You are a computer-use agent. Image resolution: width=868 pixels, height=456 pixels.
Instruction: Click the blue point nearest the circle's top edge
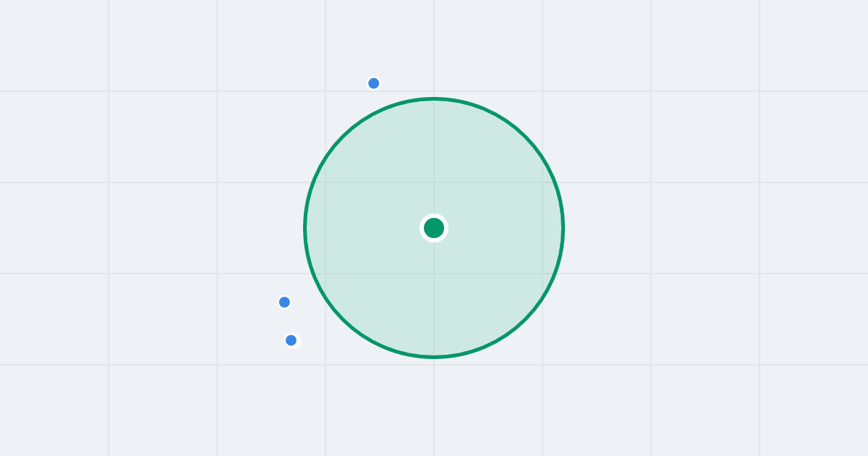(x=374, y=83)
